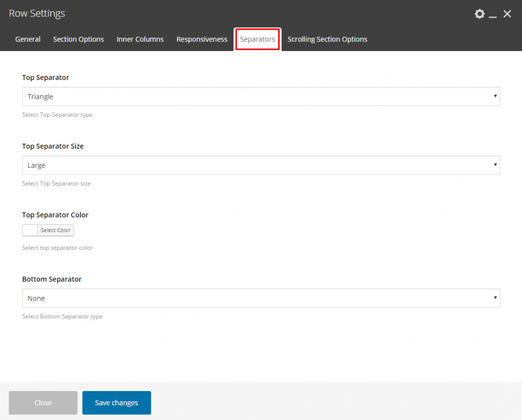The height and width of the screenshot is (420, 522).
Task: Click the Row Settings title text
Action: [37, 13]
